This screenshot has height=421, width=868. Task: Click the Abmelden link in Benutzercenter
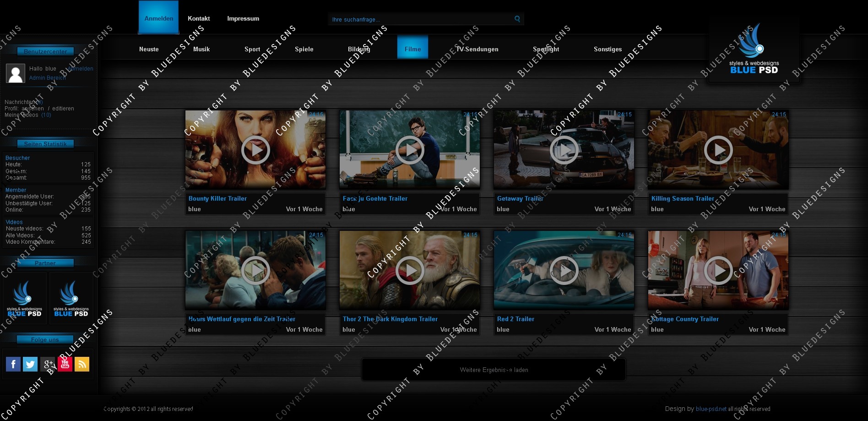point(81,69)
